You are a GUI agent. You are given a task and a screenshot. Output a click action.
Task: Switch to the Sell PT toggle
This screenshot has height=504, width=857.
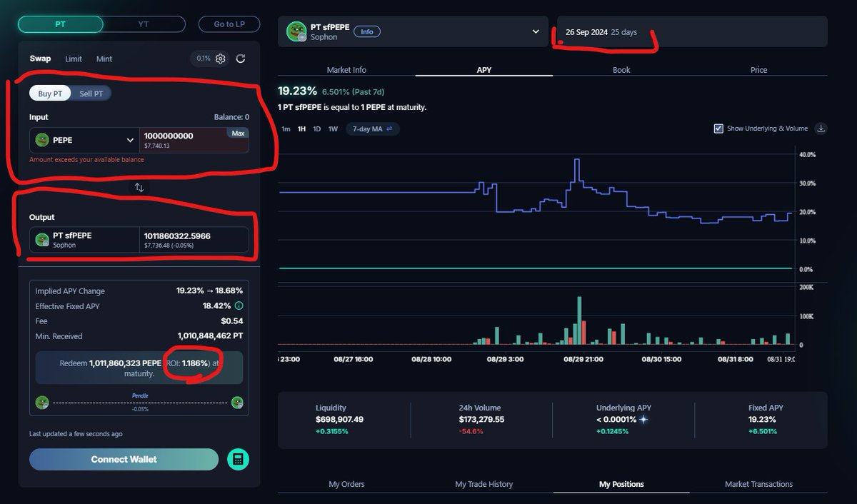coord(91,94)
